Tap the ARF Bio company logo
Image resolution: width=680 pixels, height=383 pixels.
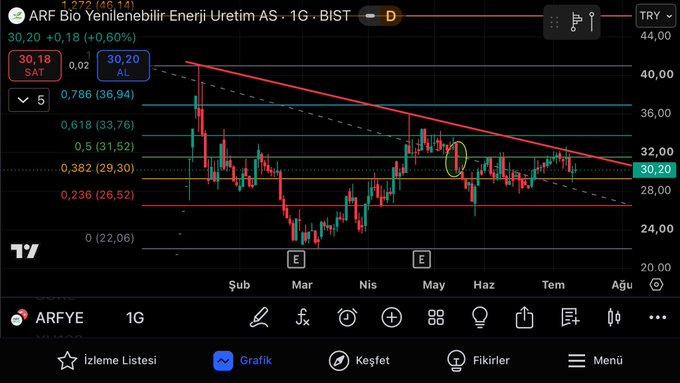point(16,16)
